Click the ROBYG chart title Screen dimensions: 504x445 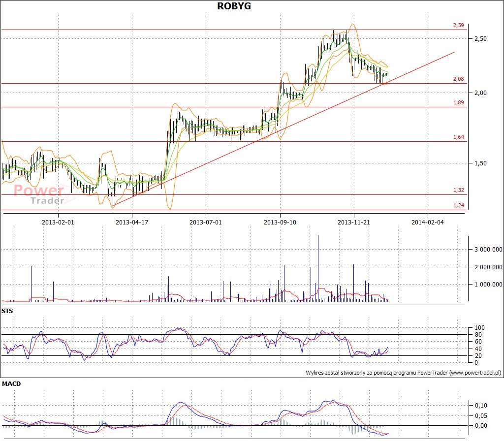coord(234,6)
